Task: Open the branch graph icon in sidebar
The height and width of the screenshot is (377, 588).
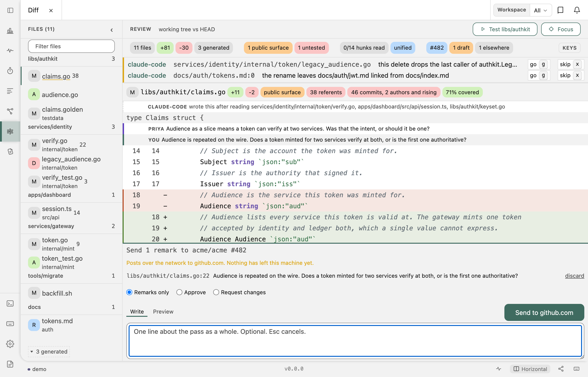Action: pos(10,111)
